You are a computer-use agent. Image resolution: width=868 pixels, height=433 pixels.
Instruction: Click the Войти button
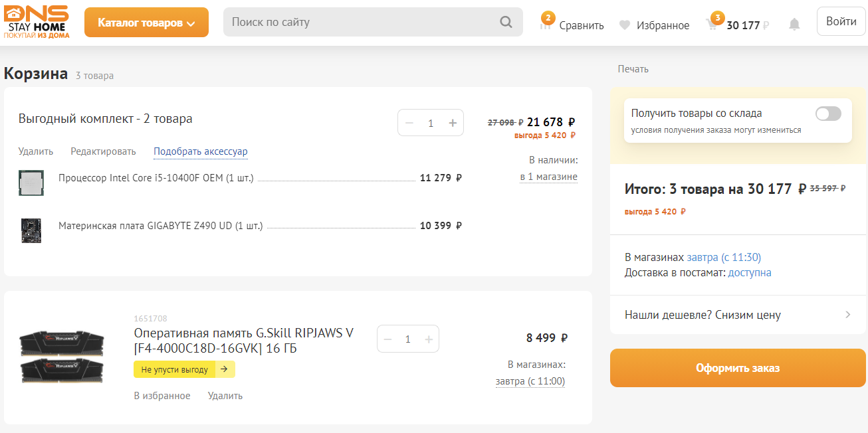click(841, 22)
